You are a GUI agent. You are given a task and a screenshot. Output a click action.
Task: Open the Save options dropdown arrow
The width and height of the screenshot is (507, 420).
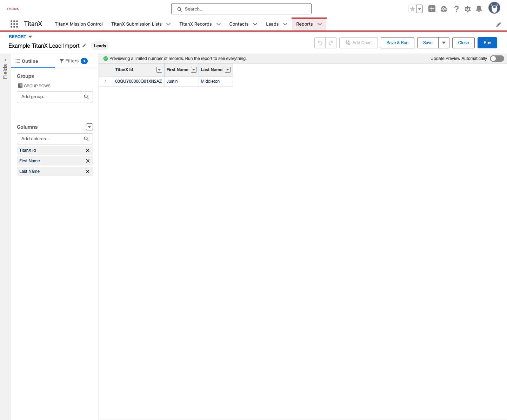444,43
